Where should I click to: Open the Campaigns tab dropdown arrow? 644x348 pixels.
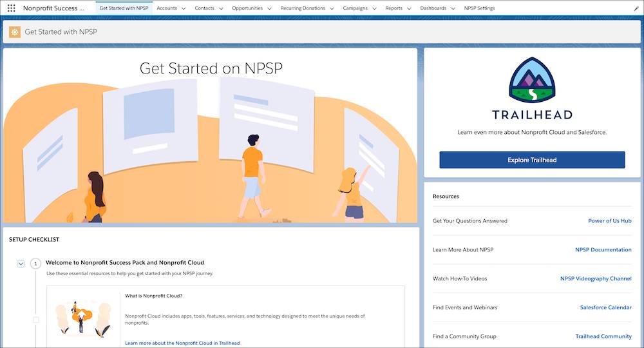click(x=374, y=8)
